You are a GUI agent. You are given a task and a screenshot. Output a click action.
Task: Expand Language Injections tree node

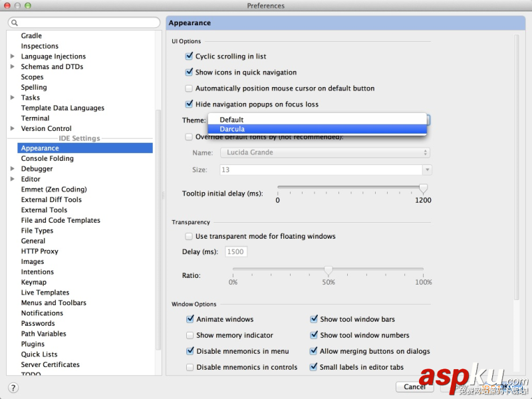tap(13, 57)
